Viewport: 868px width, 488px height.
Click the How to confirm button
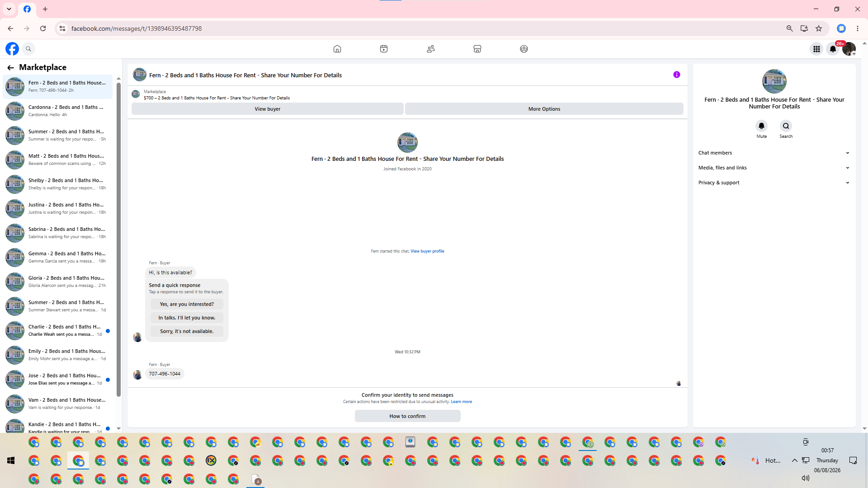coord(408,416)
